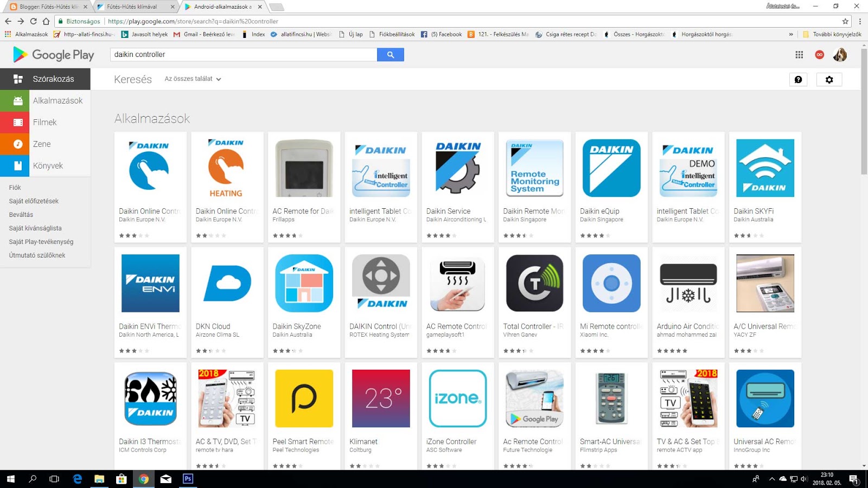Expand the 'Az összes találat' filter dropdown
This screenshot has width=868, height=488.
(x=193, y=79)
